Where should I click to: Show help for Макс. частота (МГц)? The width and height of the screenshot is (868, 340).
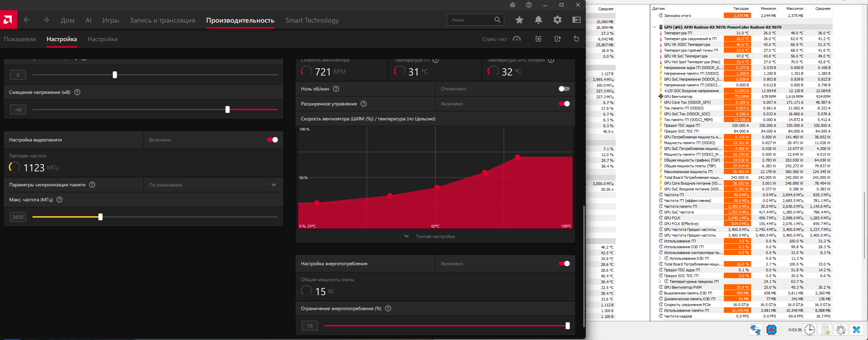tap(60, 200)
